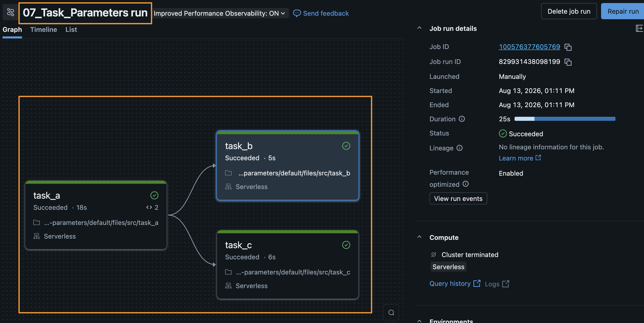Click Started time Aug 13, 2026
644x323 pixels.
click(536, 91)
